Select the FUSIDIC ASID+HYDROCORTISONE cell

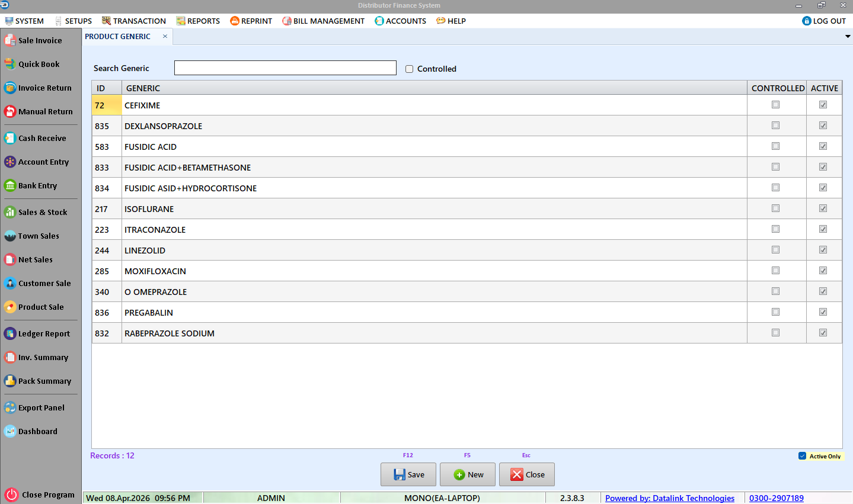click(x=434, y=188)
